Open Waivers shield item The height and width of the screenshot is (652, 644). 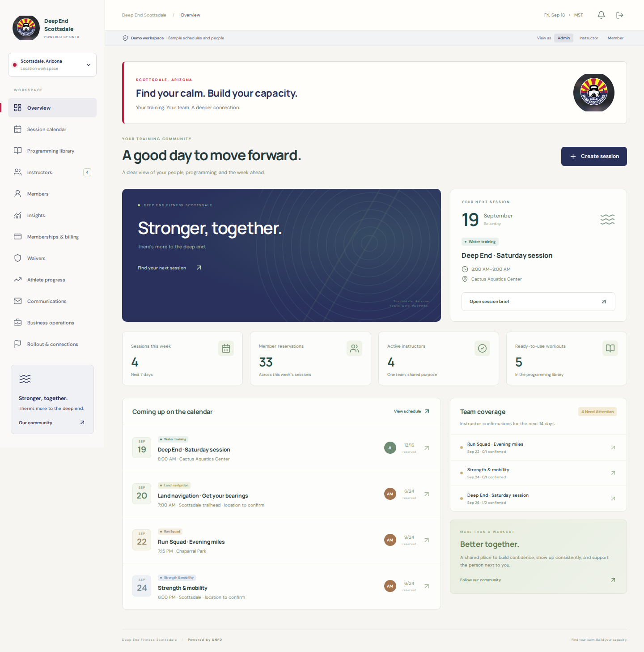point(52,258)
